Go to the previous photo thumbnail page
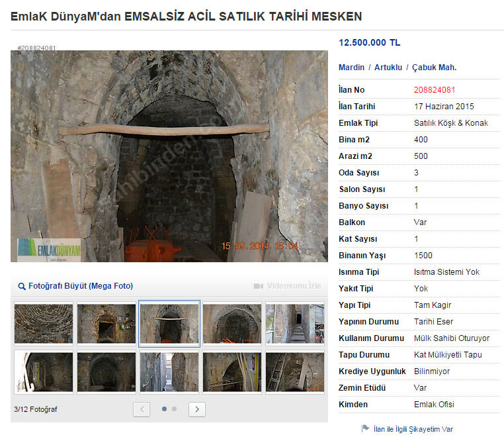Image resolution: width=504 pixels, height=441 pixels. click(142, 409)
